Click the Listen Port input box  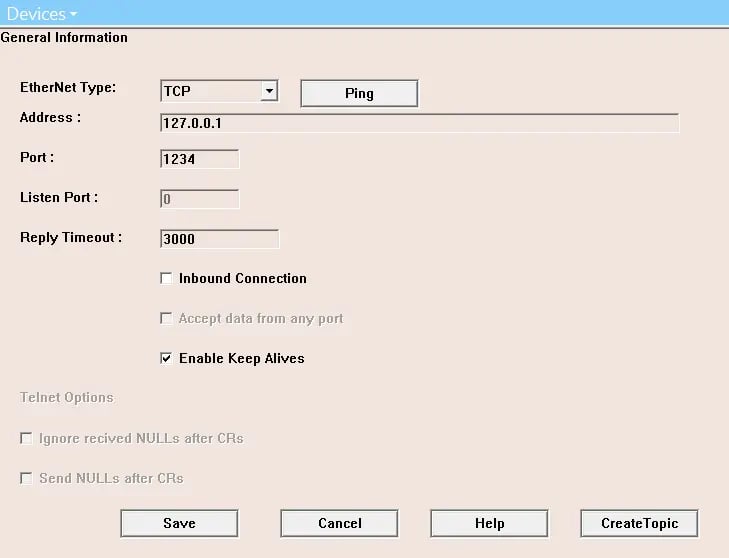pyautogui.click(x=199, y=199)
